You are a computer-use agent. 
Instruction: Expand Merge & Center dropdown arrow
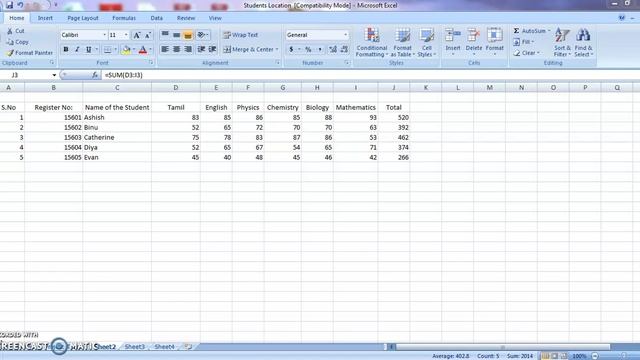[x=277, y=49]
